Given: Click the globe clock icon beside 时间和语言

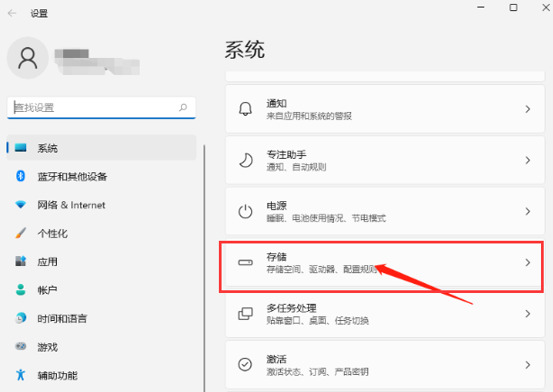Looking at the screenshot, I should [x=20, y=318].
